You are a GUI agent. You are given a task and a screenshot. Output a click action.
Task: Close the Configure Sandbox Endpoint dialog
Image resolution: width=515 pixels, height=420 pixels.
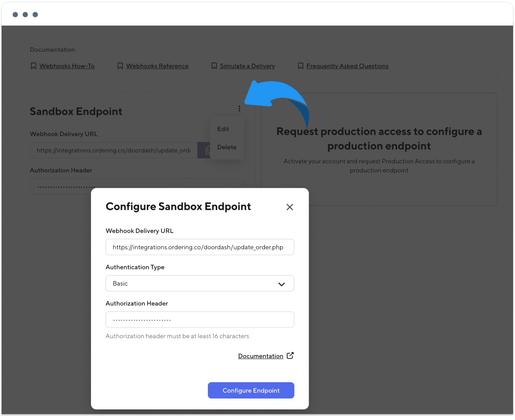pos(290,207)
